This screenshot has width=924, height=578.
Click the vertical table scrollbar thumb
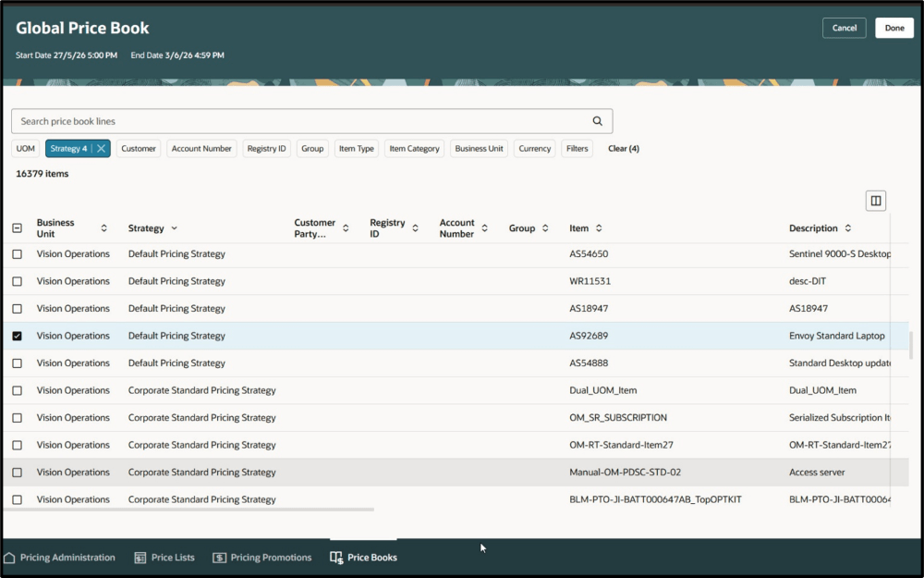pos(911,345)
